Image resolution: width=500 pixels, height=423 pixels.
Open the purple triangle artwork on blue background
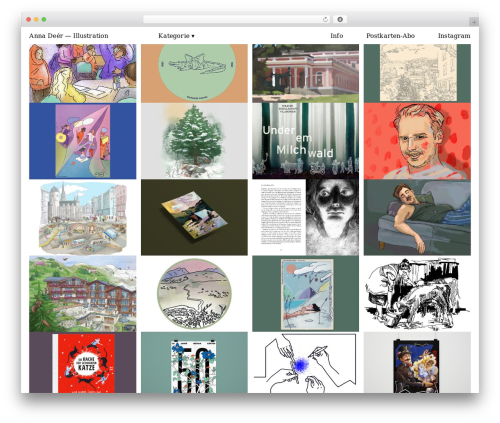(83, 141)
